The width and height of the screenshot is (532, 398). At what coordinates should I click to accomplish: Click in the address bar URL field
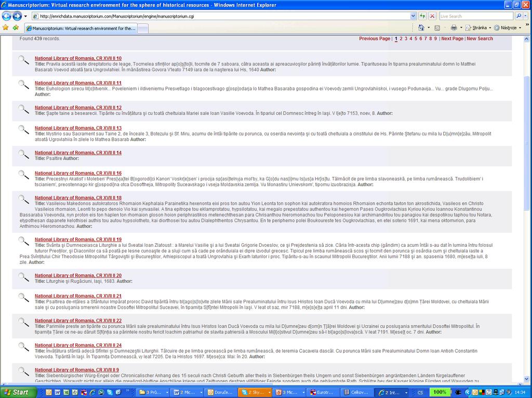224,16
